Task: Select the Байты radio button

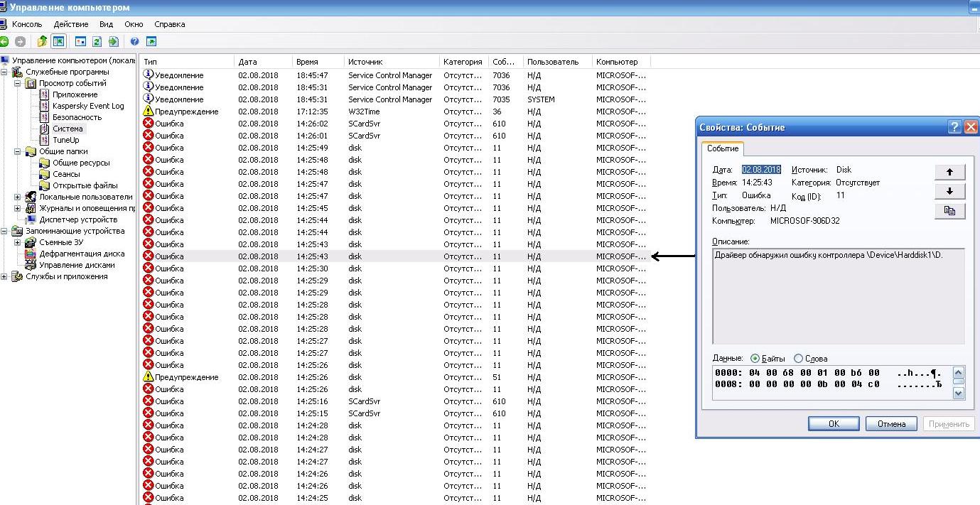Action: [x=755, y=359]
